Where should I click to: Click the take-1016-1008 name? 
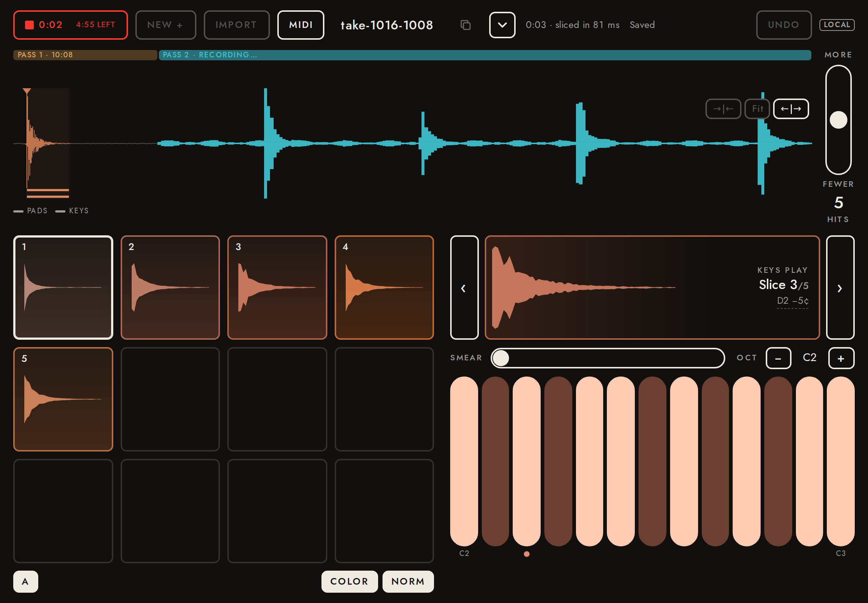(x=387, y=25)
